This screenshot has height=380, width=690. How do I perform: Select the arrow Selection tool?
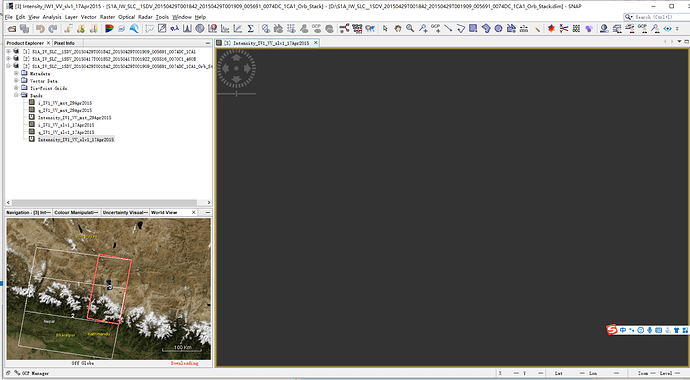click(385, 29)
